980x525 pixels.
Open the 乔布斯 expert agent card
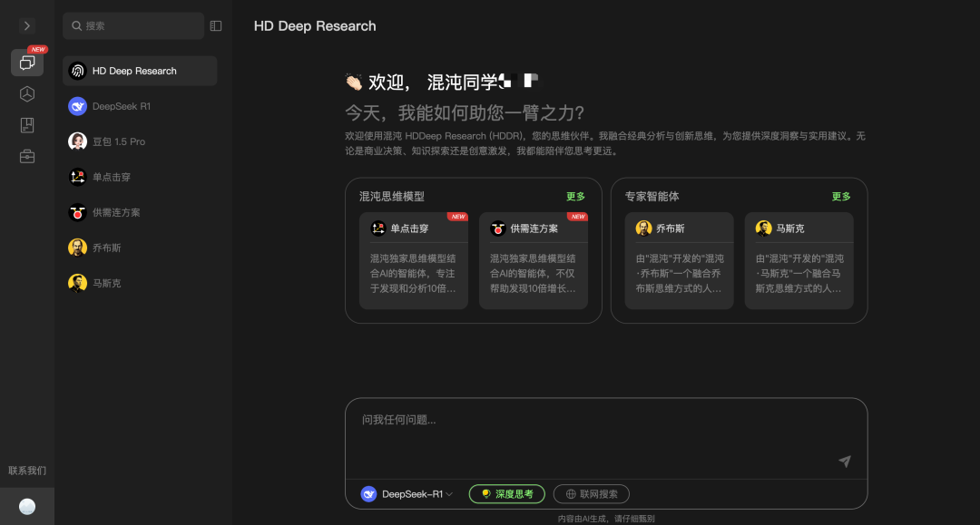click(x=680, y=261)
